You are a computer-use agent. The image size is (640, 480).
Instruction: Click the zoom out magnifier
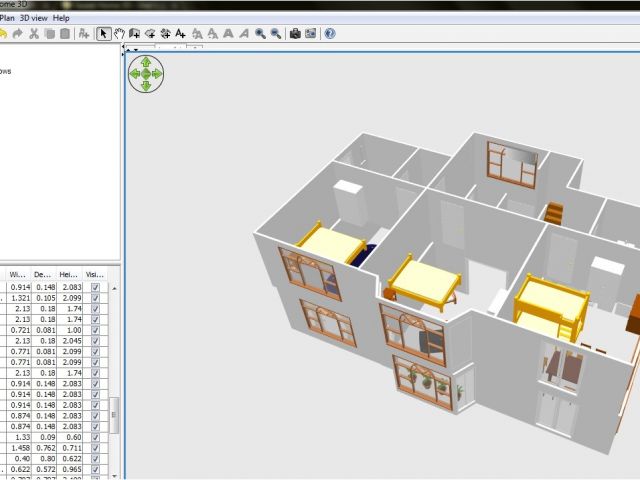tap(275, 33)
